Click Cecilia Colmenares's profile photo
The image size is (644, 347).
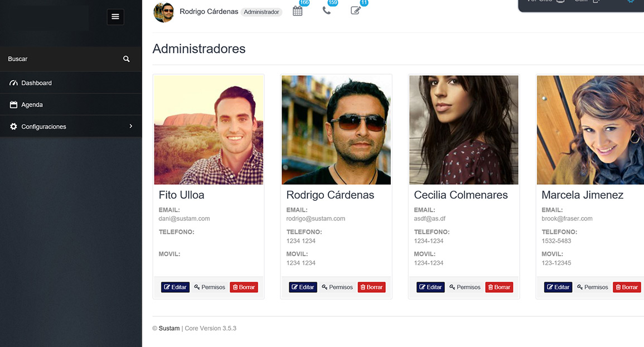click(464, 130)
